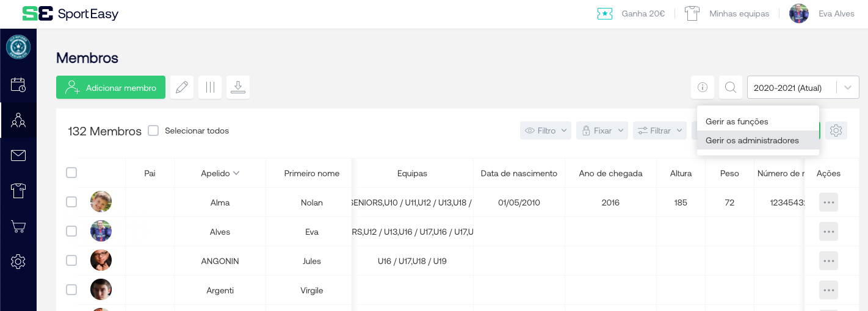Image resolution: width=868 pixels, height=311 pixels.
Task: Select Gerir as funções menu item
Action: pyautogui.click(x=737, y=121)
